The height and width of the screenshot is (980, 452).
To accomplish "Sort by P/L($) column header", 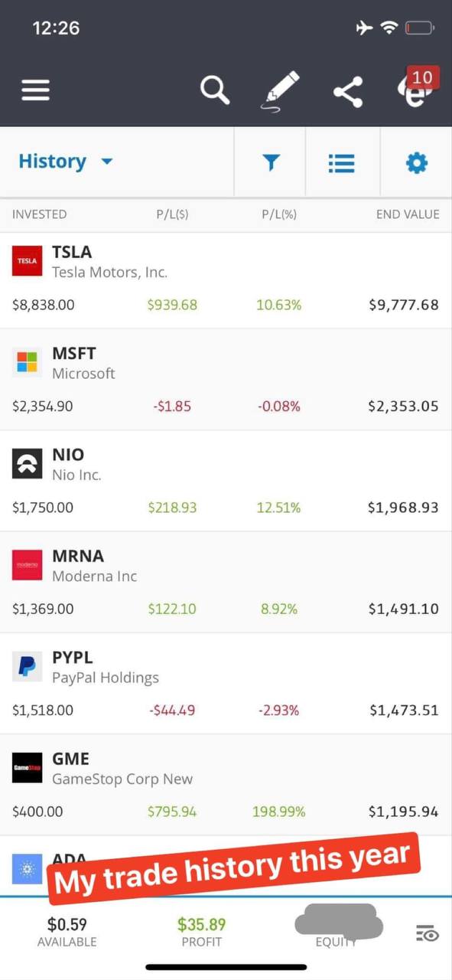I will click(x=172, y=214).
